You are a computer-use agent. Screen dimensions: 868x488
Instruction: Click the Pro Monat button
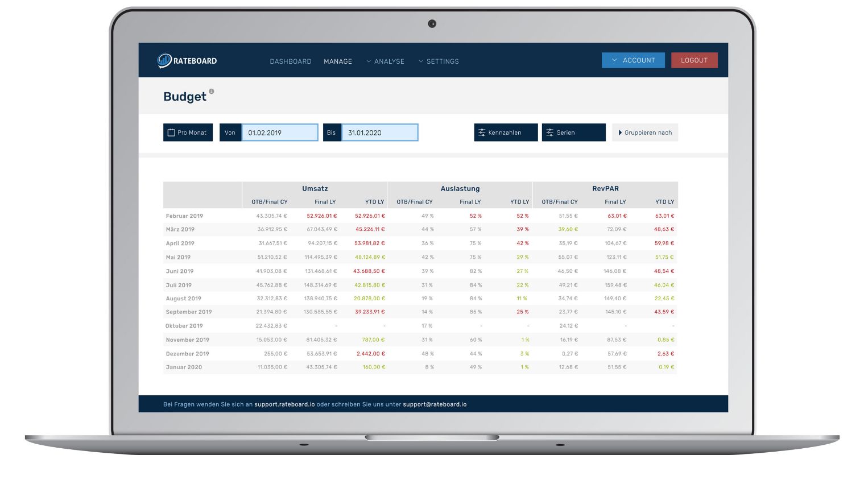click(x=188, y=133)
